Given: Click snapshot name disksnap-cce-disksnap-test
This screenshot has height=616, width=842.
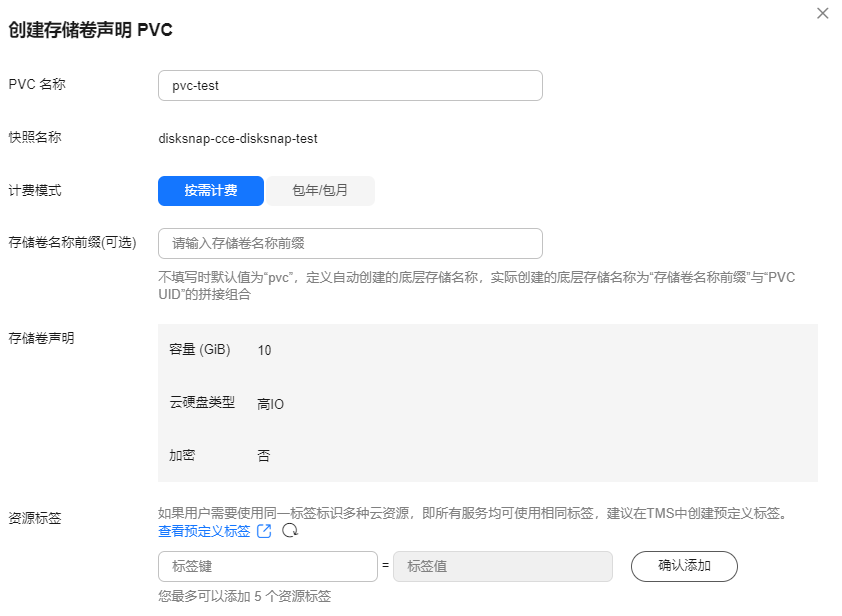Looking at the screenshot, I should (238, 139).
